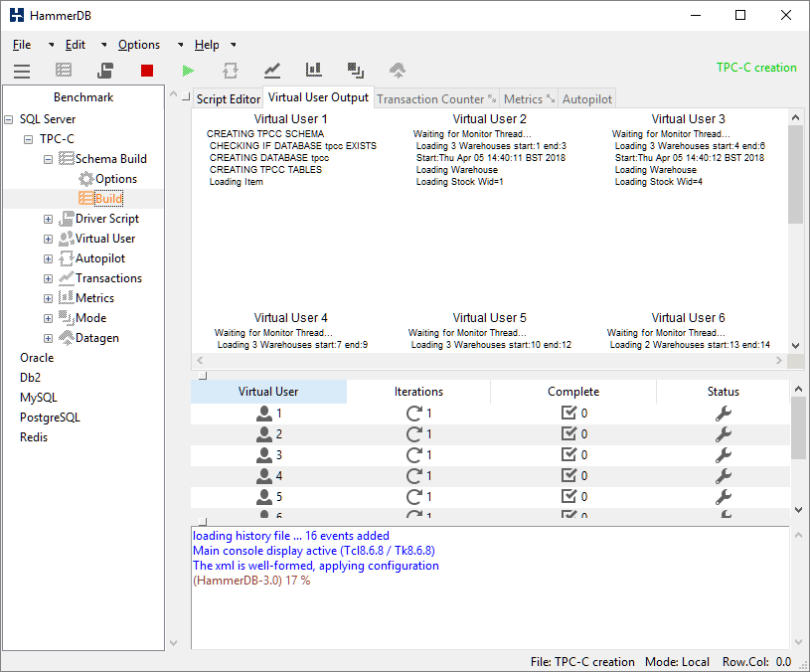Expand the Autopilot tree node
The width and height of the screenshot is (810, 672).
[48, 259]
